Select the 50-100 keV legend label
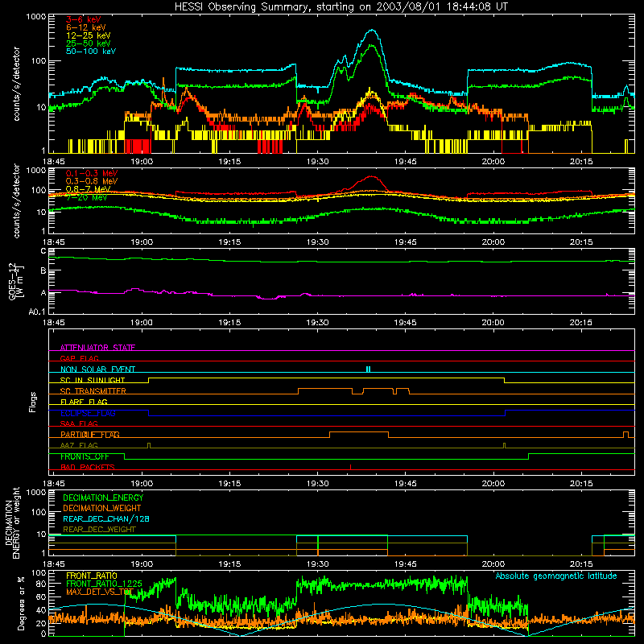The image size is (644, 644). (x=91, y=52)
